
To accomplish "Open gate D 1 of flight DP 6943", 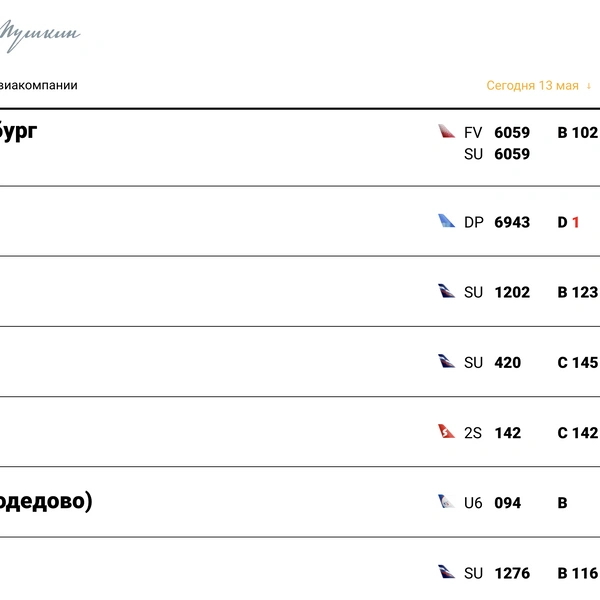I will [568, 222].
